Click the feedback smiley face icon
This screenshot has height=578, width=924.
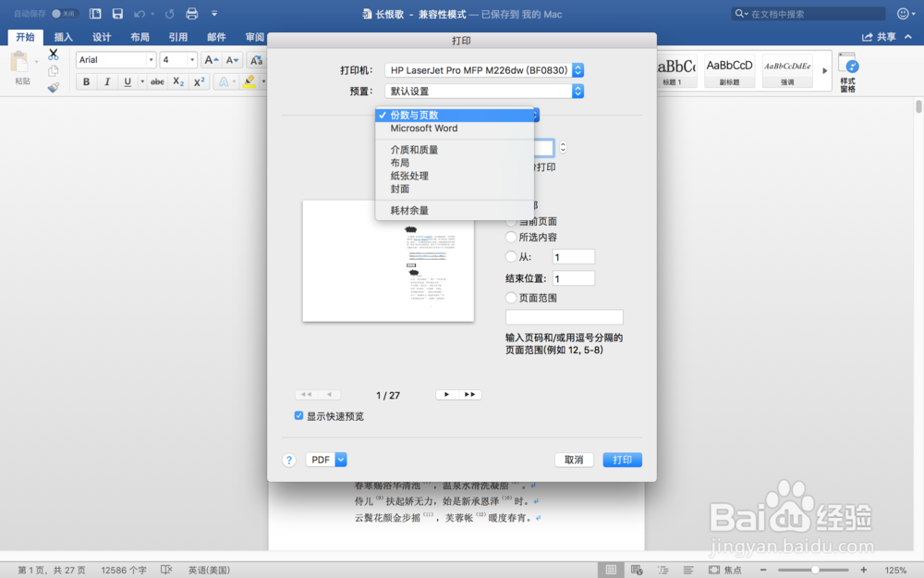[903, 14]
